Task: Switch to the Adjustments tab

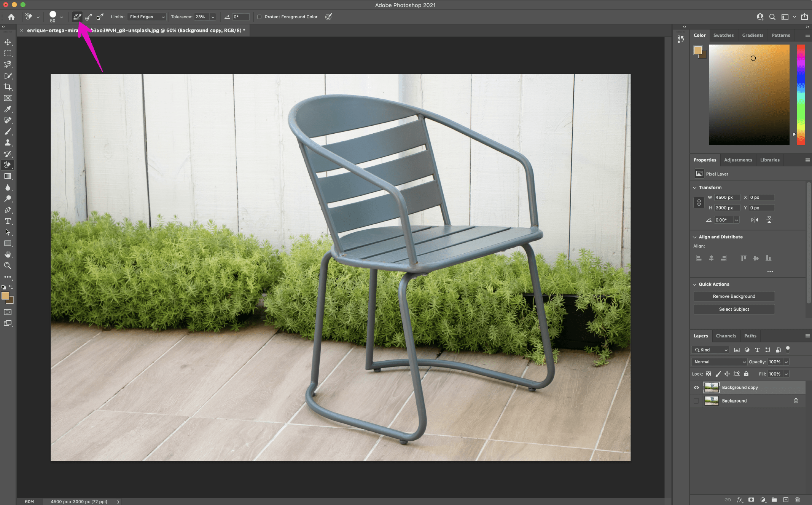Action: point(738,160)
